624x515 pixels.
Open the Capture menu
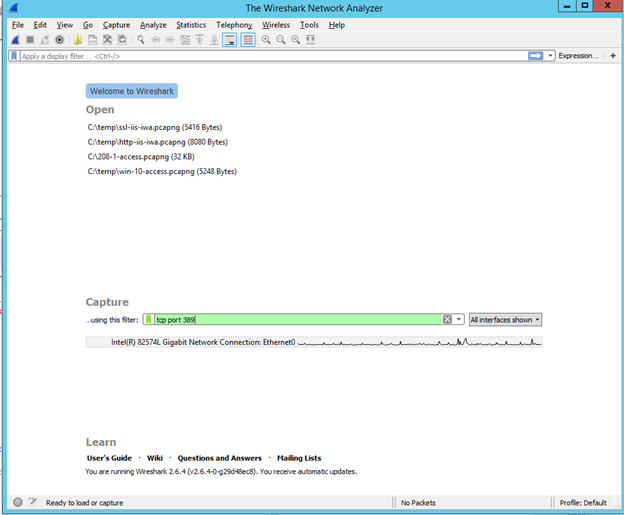coord(117,25)
